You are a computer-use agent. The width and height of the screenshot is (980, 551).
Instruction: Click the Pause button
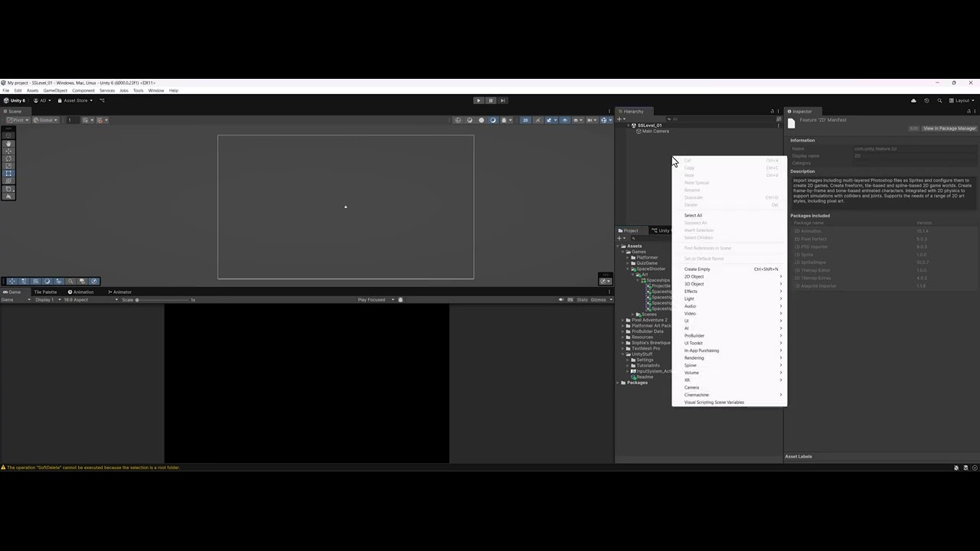coord(491,100)
